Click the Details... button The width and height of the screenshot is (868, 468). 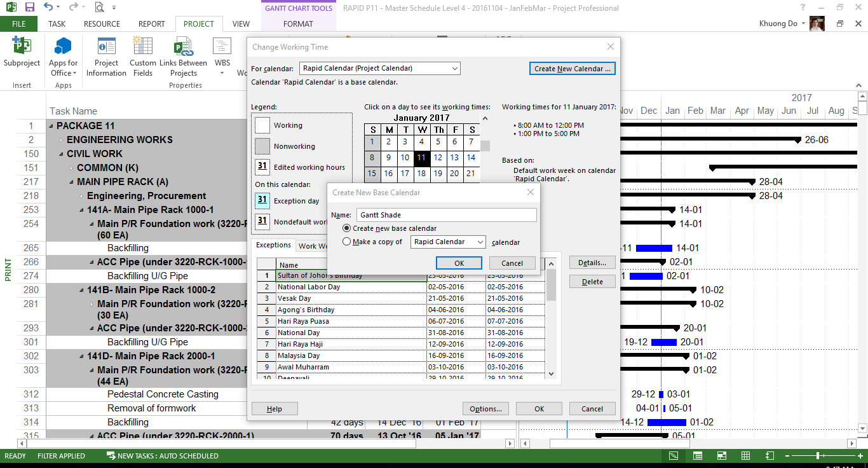point(592,263)
